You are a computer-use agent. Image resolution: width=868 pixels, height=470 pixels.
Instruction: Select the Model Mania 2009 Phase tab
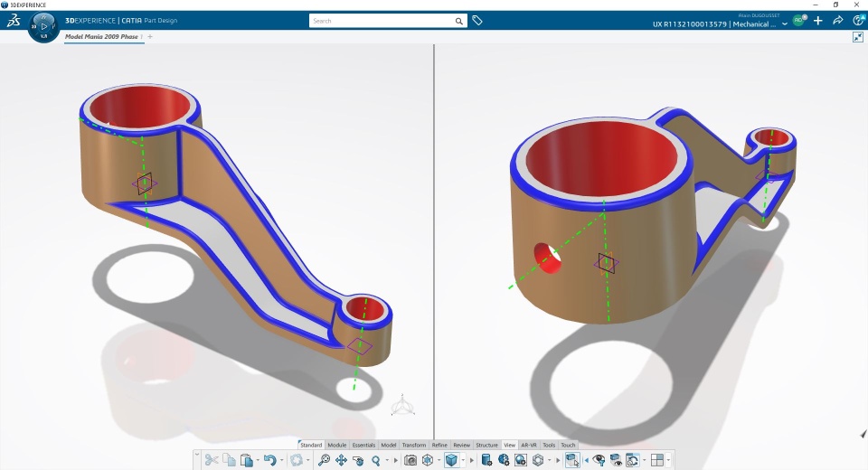[x=102, y=36]
